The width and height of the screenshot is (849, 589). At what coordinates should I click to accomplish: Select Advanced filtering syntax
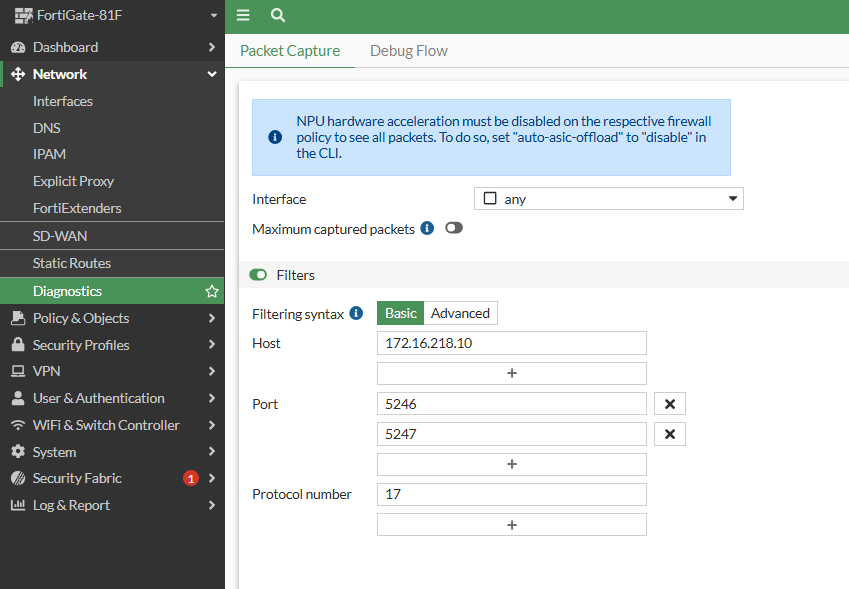460,313
